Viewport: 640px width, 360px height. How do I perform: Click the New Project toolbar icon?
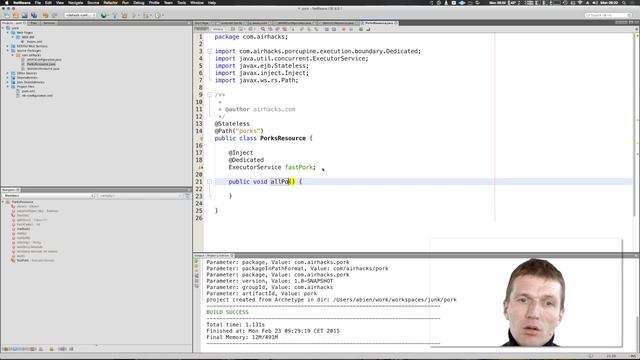[x=16, y=15]
